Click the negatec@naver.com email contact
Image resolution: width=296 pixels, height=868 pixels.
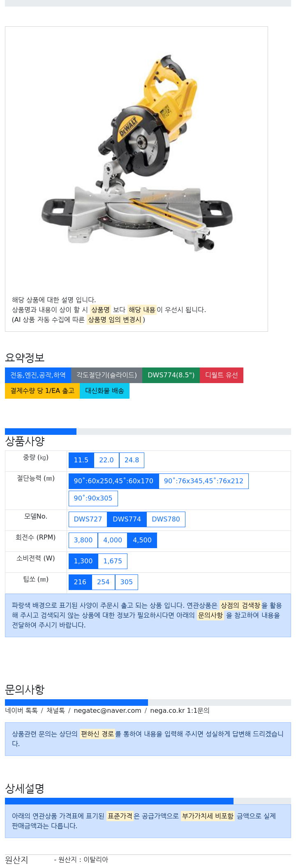click(107, 711)
